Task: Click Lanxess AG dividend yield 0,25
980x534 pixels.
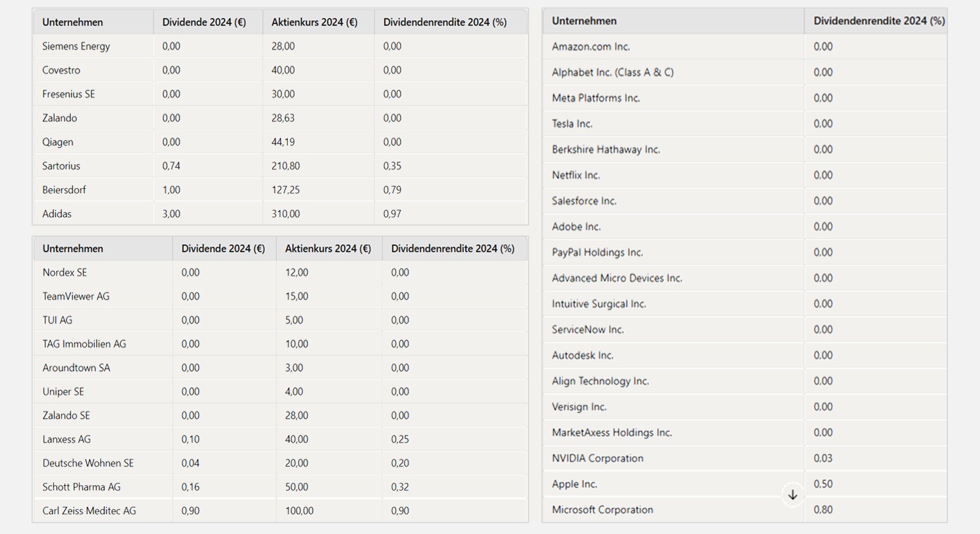Action: 400,439
